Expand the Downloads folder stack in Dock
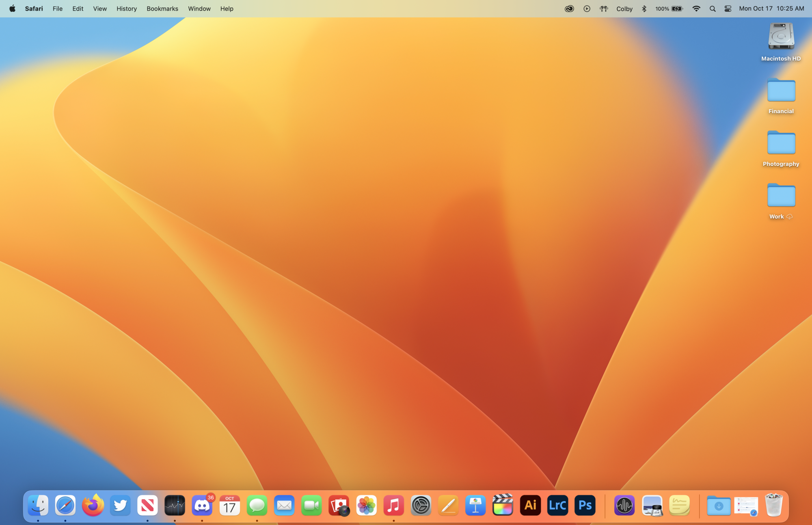 point(719,506)
